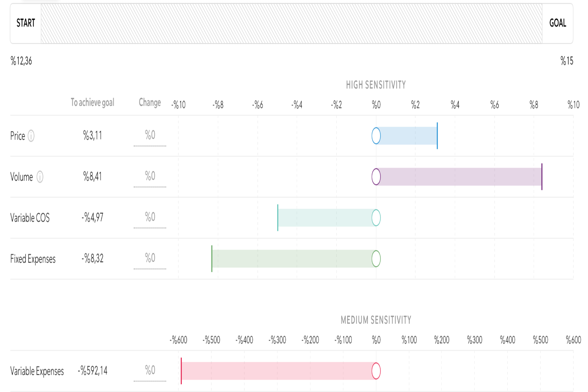Click the red Variable Expenses goal marker
The image size is (588, 392).
(181, 371)
